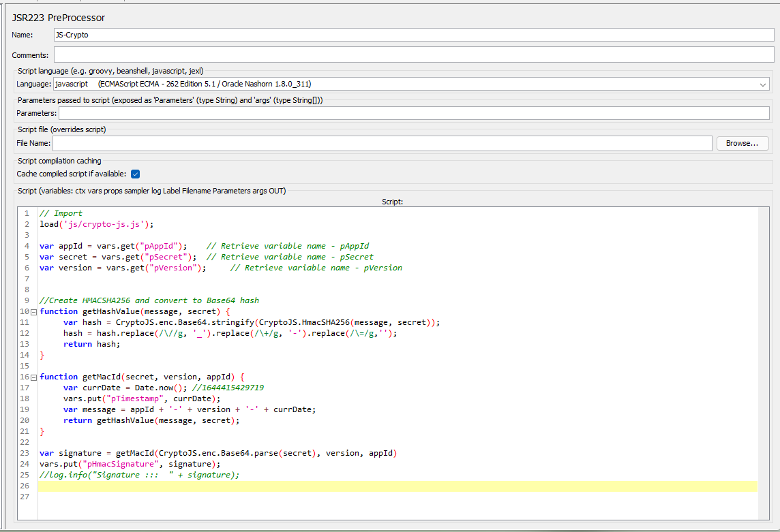Screen dimensions: 780x532
Task: Click the load('js/crypto-js.js') line
Action: [97, 224]
